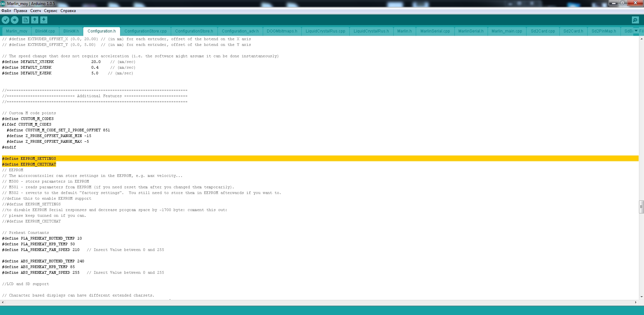Click the '#endif' line

pos(9,147)
